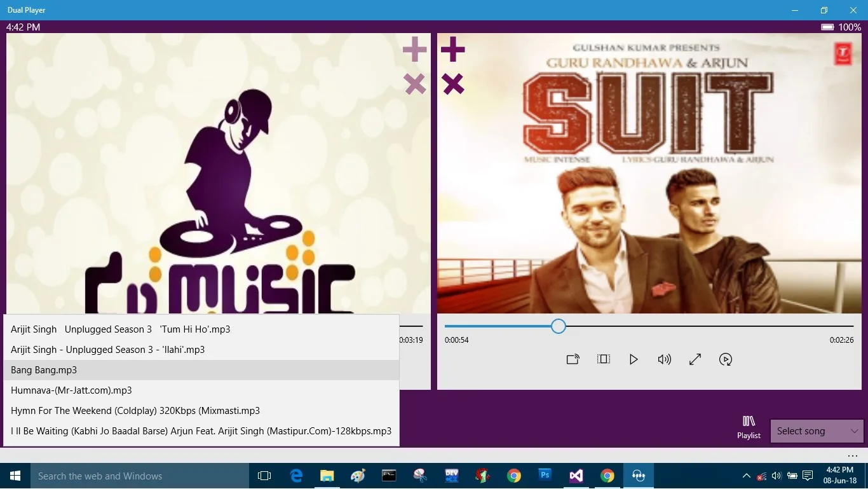The width and height of the screenshot is (868, 489).
Task: Click the plus icon on the left player
Action: click(414, 49)
